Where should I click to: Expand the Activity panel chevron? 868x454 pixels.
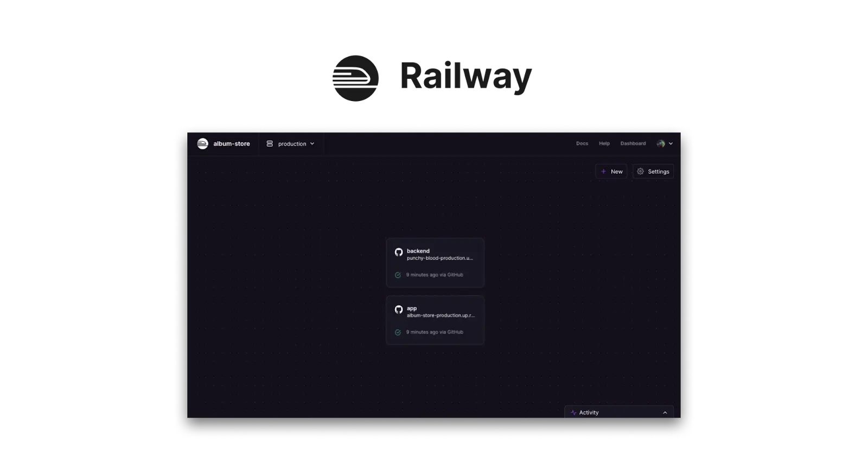click(665, 413)
